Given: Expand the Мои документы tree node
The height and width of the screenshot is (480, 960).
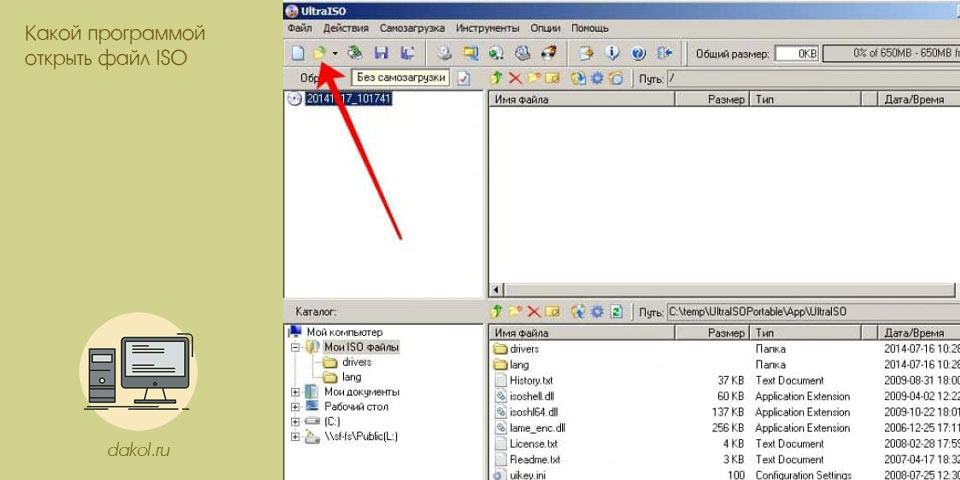Looking at the screenshot, I should tap(296, 392).
